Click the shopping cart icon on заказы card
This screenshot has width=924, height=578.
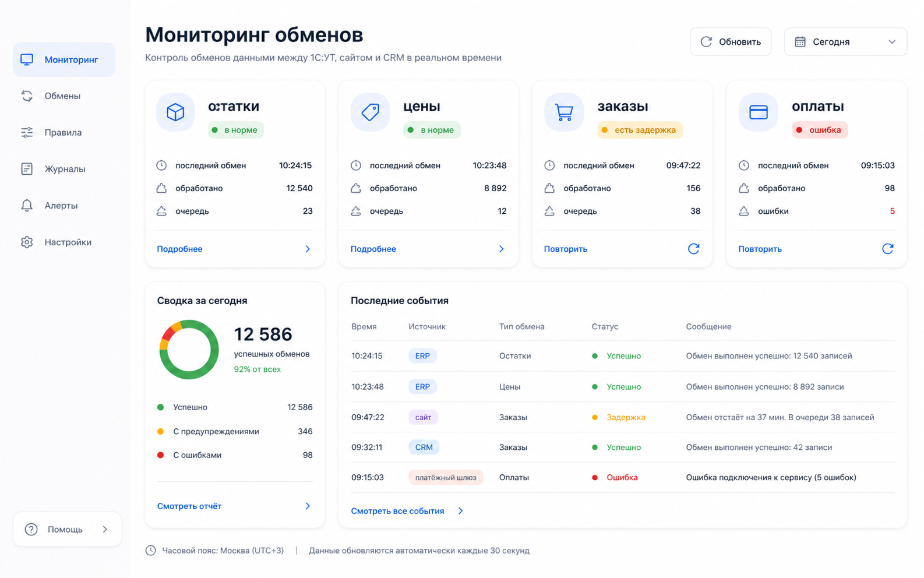point(564,112)
